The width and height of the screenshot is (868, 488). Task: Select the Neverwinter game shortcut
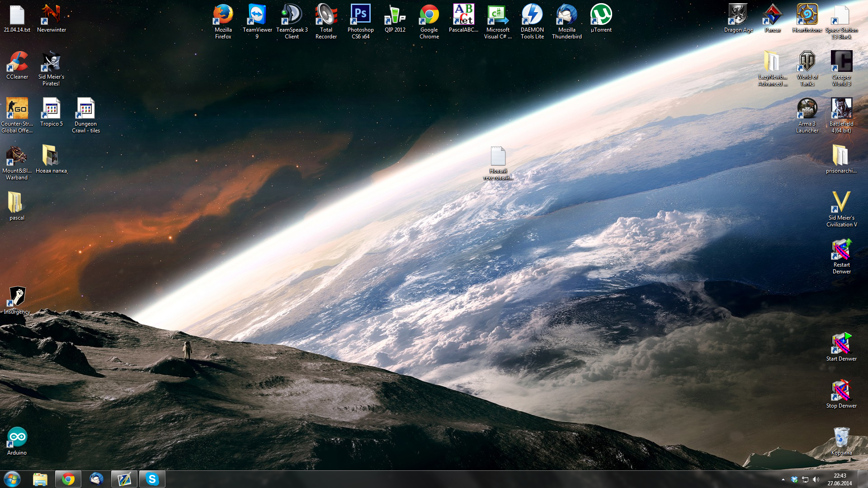[x=52, y=18]
